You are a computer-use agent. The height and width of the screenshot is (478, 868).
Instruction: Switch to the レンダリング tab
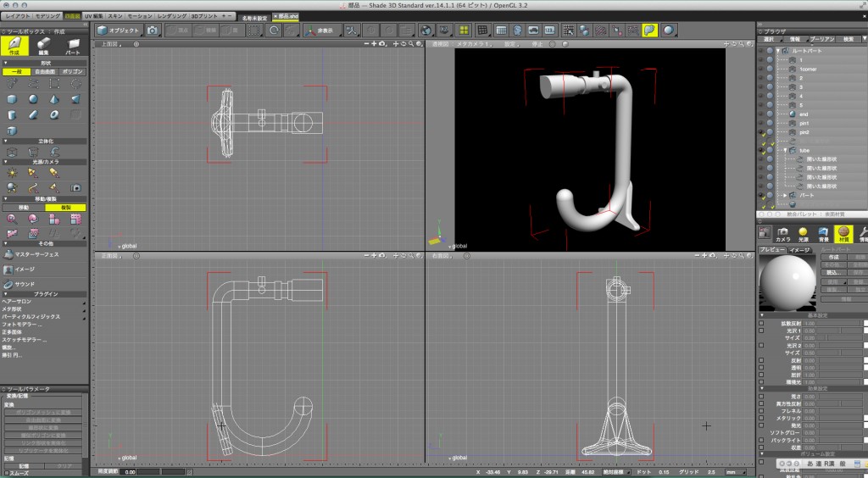[171, 16]
